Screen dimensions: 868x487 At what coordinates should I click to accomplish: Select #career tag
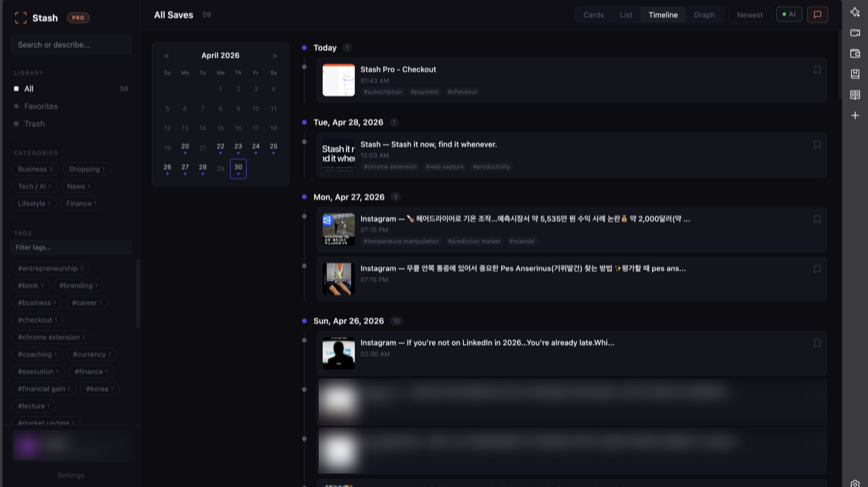[87, 303]
